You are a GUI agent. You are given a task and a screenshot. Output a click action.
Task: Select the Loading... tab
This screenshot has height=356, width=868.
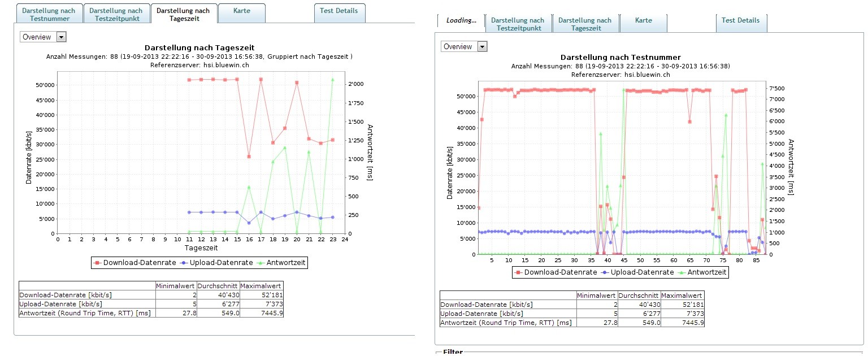click(x=461, y=20)
